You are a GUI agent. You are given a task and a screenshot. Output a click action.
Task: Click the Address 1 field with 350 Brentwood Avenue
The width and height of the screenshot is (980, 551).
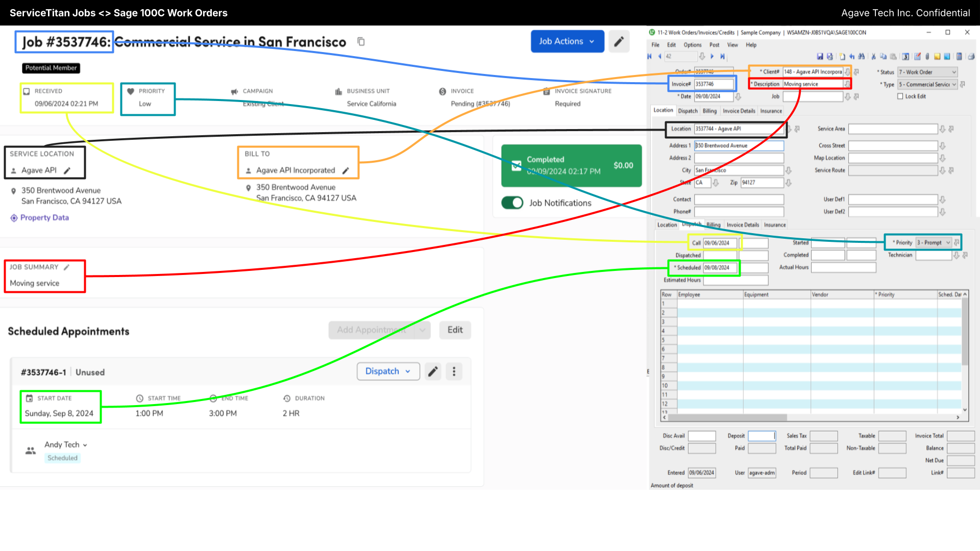coord(739,146)
